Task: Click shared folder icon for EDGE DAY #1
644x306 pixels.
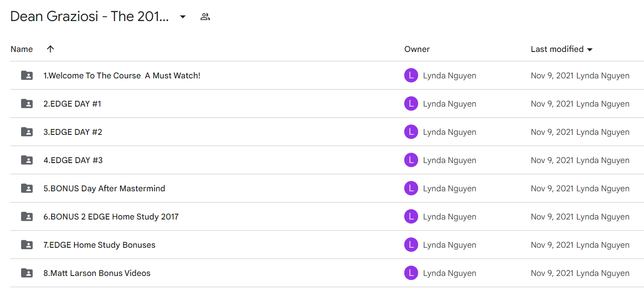Action: (27, 103)
